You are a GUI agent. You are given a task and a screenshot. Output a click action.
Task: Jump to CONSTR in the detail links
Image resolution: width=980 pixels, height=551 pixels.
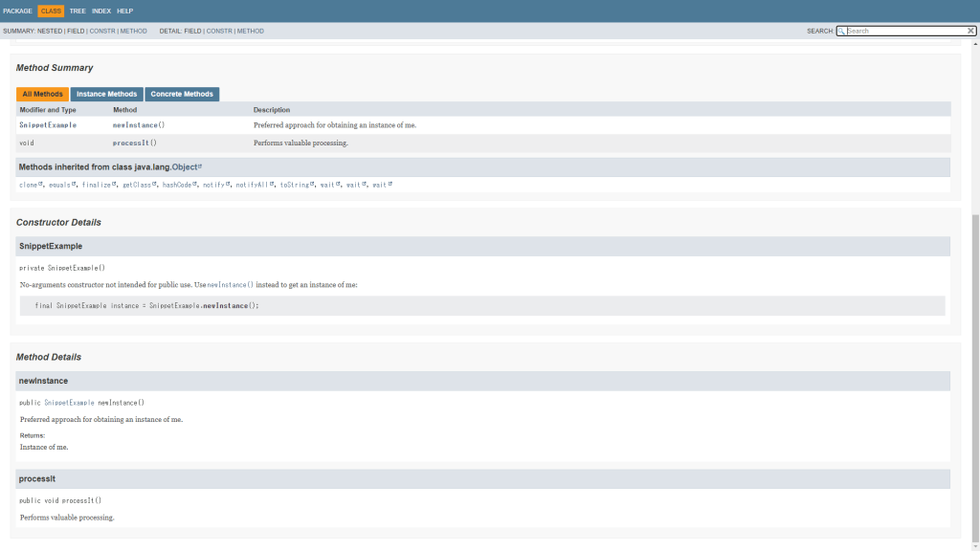(x=219, y=31)
